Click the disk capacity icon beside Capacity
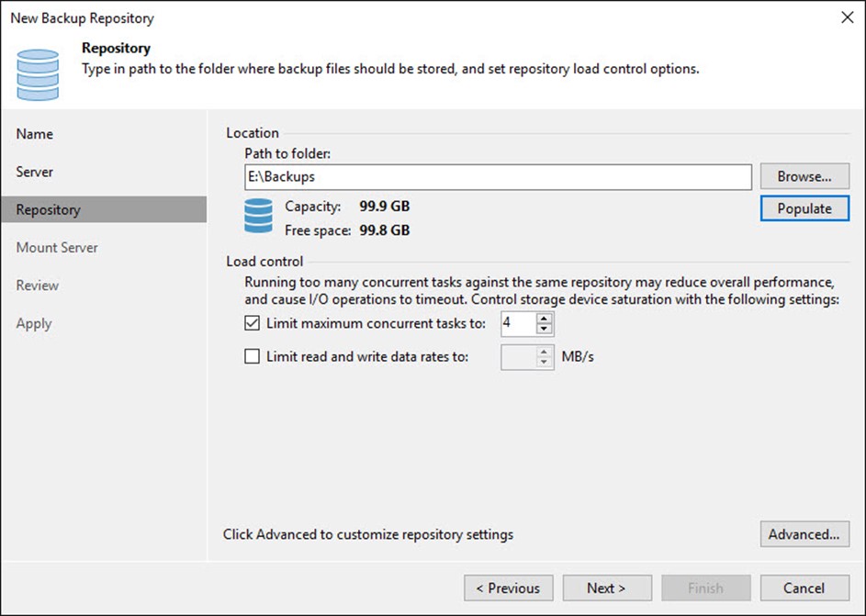Viewport: 866px width, 616px height. 258,218
